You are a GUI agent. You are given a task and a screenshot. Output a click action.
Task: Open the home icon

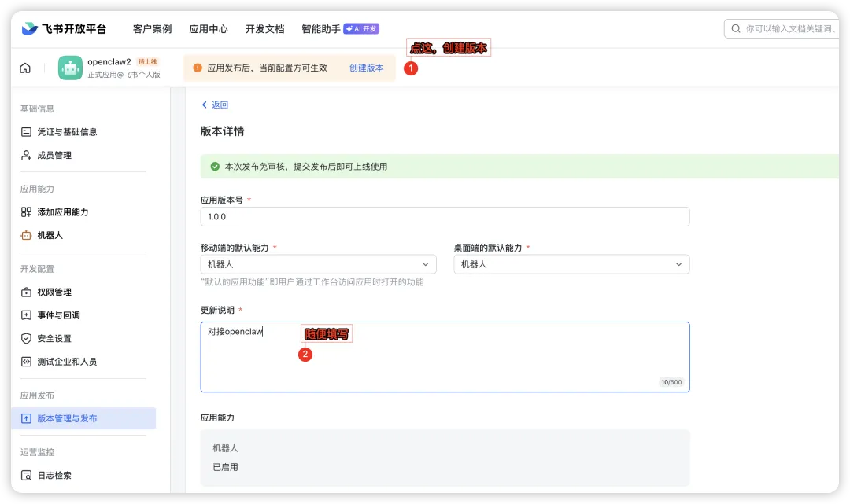point(25,68)
